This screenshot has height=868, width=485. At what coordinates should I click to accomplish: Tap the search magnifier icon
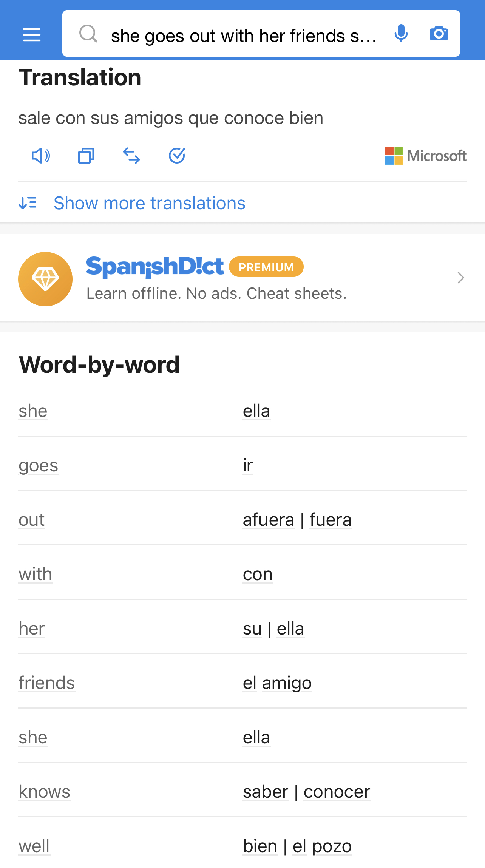[88, 34]
